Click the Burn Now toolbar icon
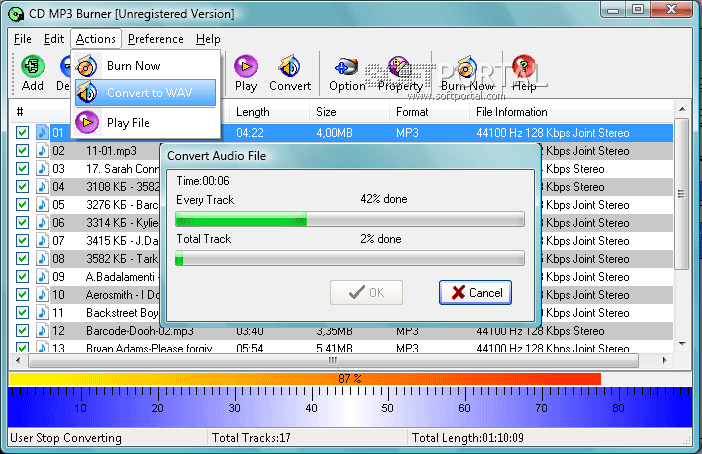This screenshot has width=702, height=454. coord(467,73)
